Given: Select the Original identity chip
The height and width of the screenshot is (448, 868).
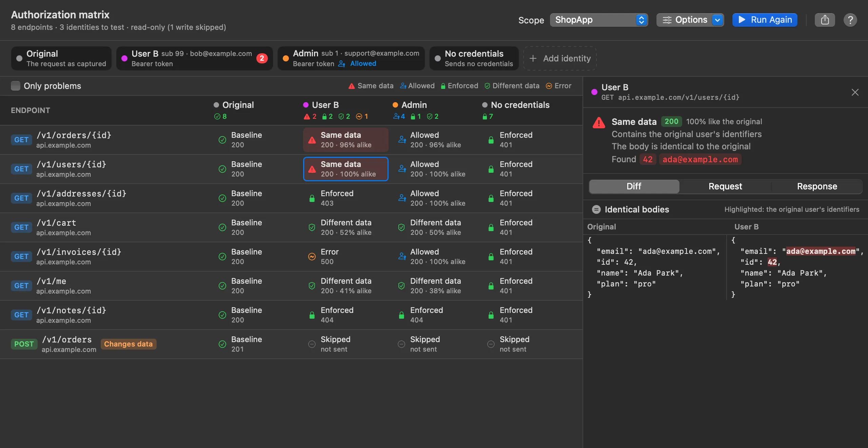Looking at the screenshot, I should (61, 58).
